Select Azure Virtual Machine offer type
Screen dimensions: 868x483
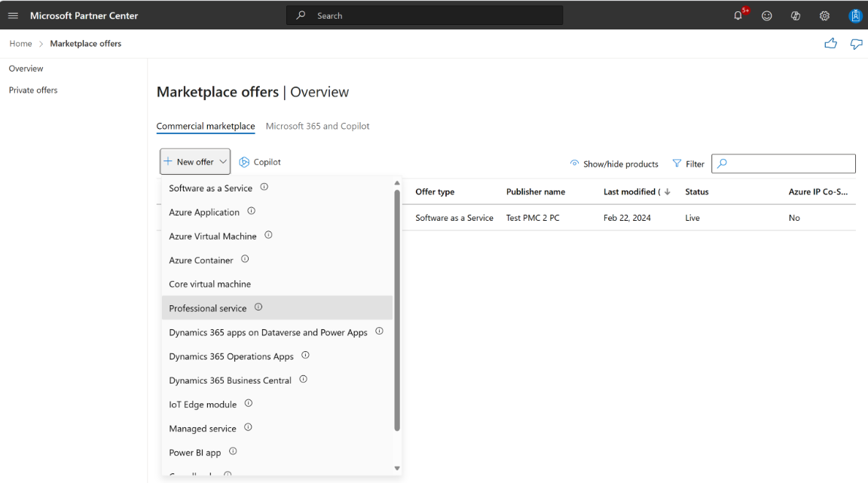[x=212, y=236]
